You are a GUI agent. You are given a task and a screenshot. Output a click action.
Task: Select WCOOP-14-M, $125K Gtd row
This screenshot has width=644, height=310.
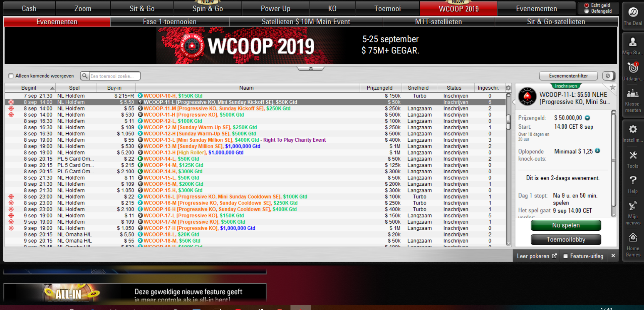point(255,165)
